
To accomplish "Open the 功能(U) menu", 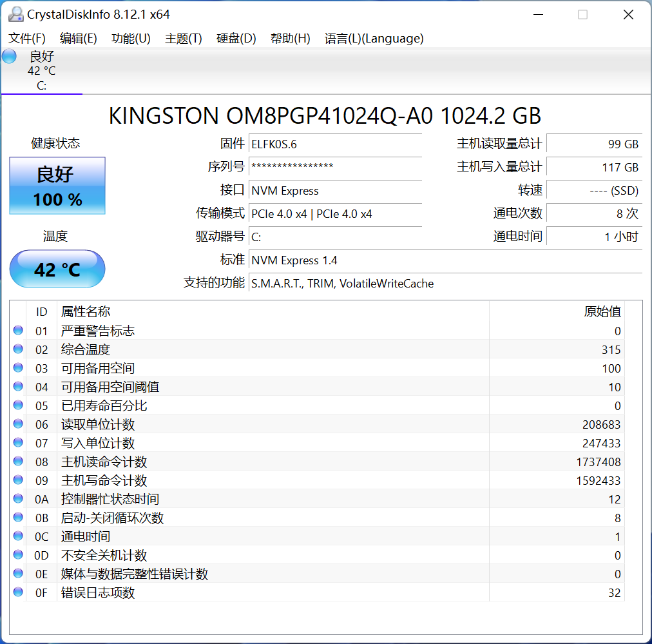I will pos(131,38).
